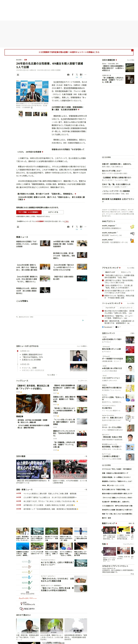Open X link under social ranking
This screenshot has width=138, height=644.
coord(118,327)
